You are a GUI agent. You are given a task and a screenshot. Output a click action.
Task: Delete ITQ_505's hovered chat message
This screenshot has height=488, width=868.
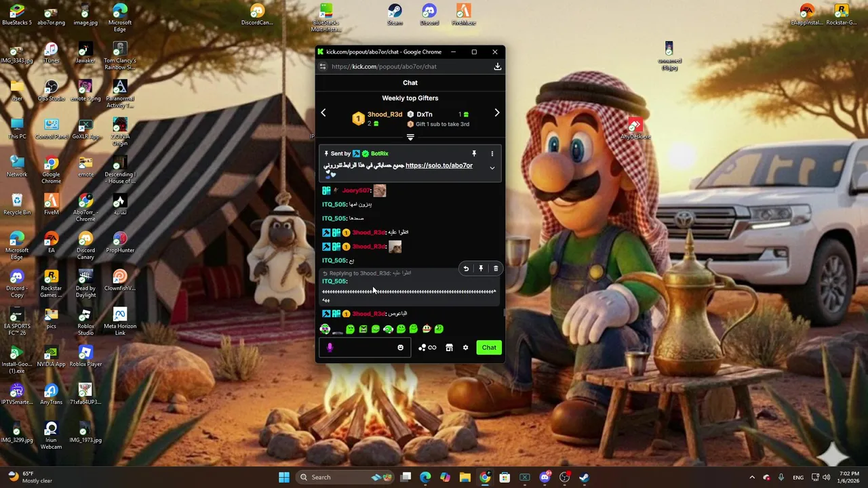496,269
